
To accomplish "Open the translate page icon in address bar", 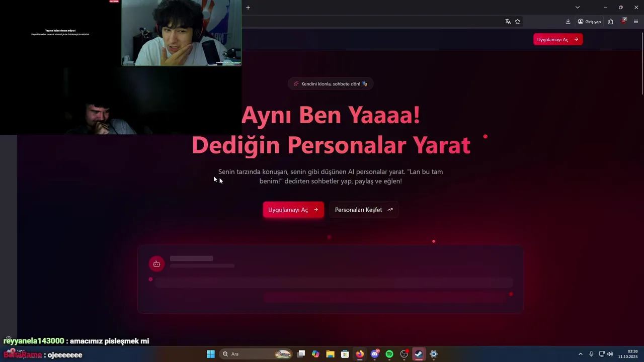I will point(508,22).
